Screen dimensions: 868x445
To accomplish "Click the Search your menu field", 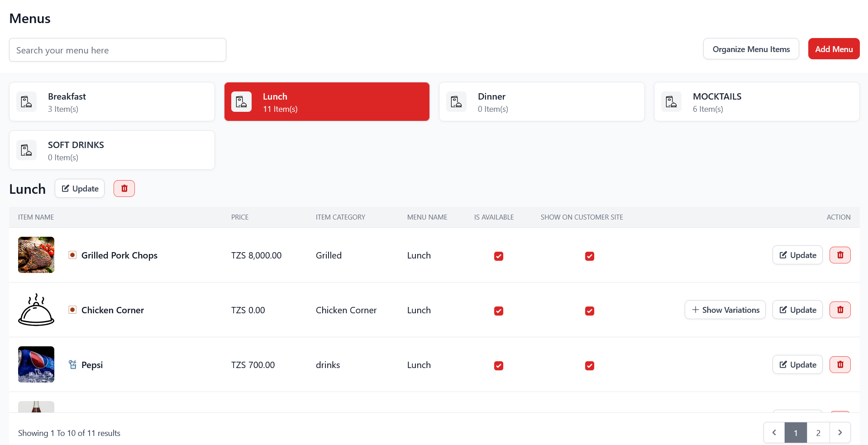I will (x=118, y=50).
